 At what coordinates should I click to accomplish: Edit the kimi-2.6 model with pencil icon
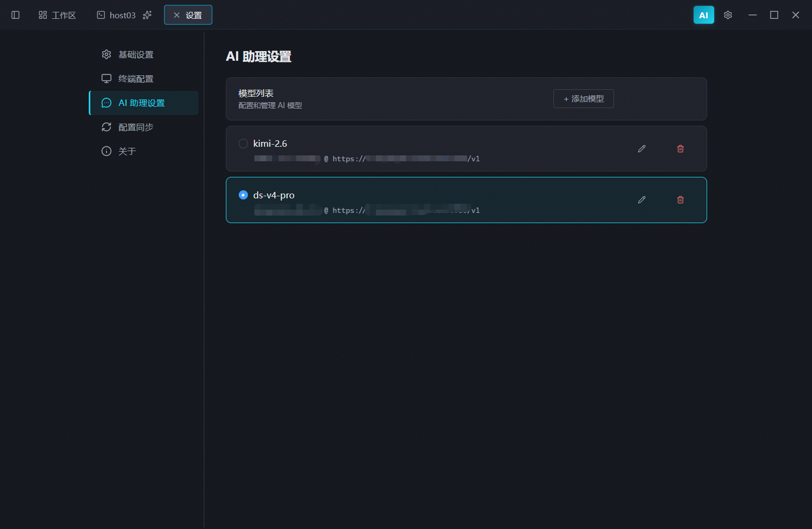642,148
